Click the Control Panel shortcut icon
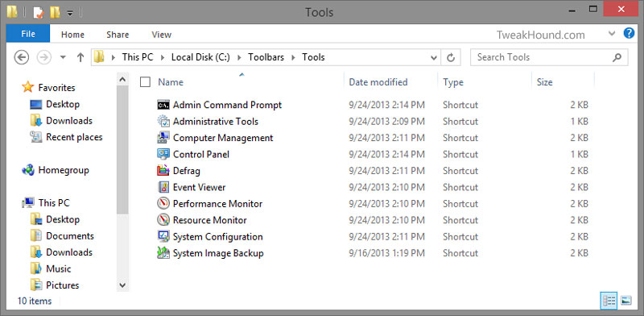644x316 pixels. 163,154
